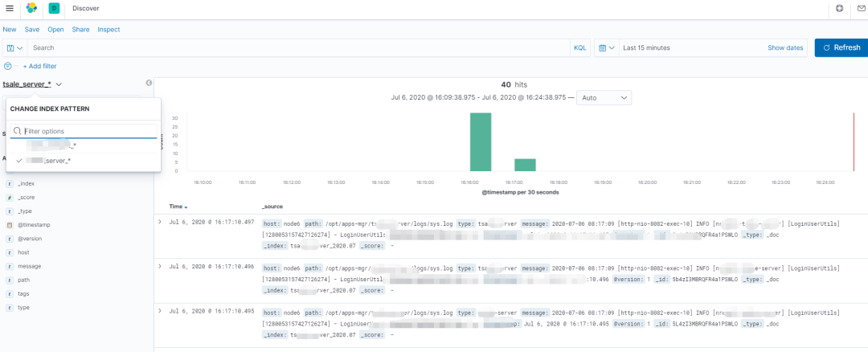Open the Share menu item
This screenshot has height=352, width=868.
tap(80, 30)
